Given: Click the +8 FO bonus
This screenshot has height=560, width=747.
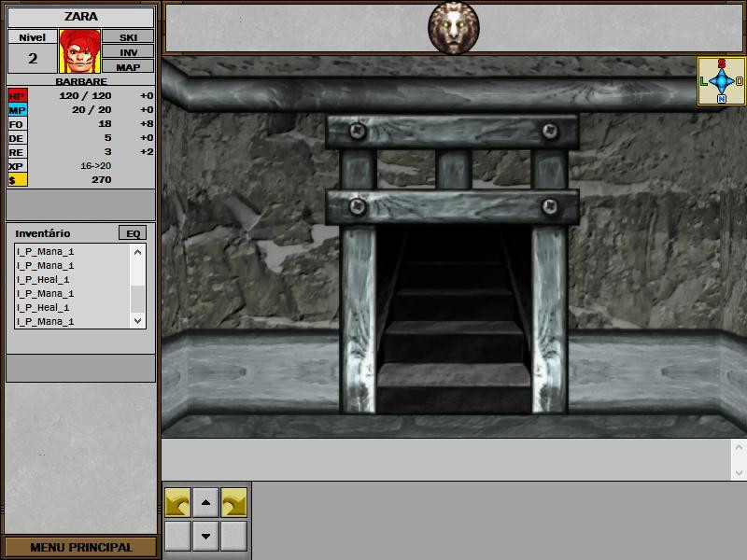Looking at the screenshot, I should coord(147,124).
